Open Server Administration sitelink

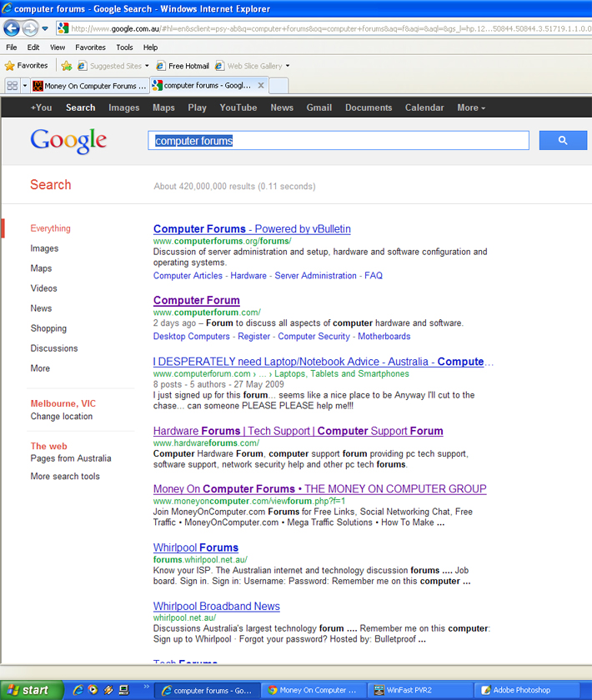pyautogui.click(x=315, y=276)
